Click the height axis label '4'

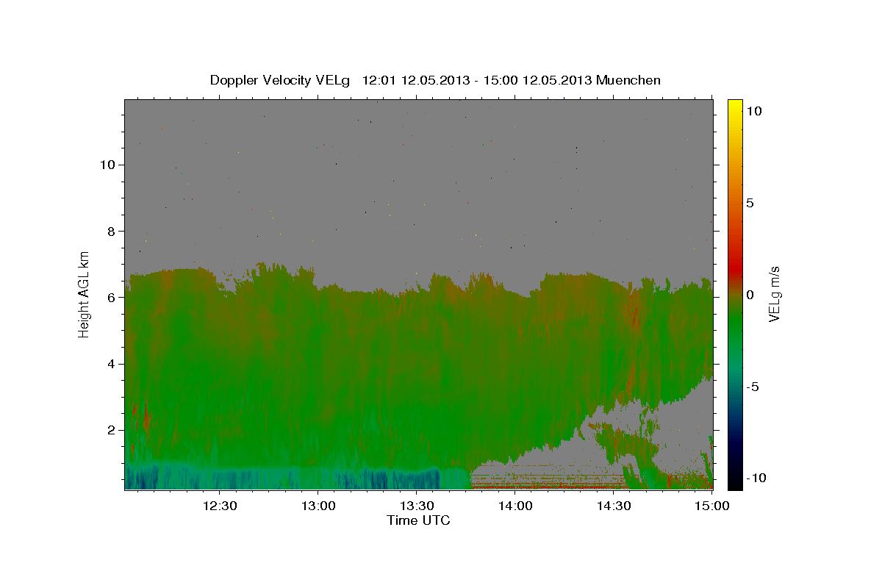(x=110, y=364)
